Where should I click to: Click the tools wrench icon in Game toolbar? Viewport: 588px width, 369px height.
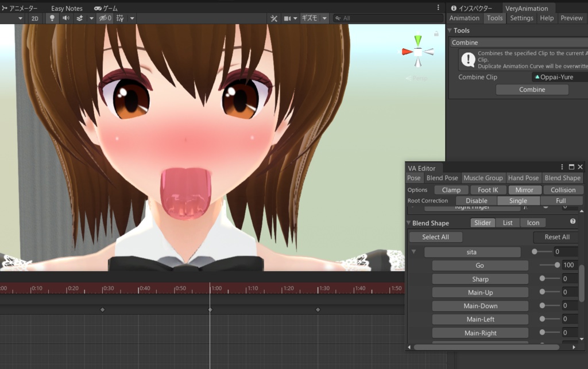click(x=274, y=18)
